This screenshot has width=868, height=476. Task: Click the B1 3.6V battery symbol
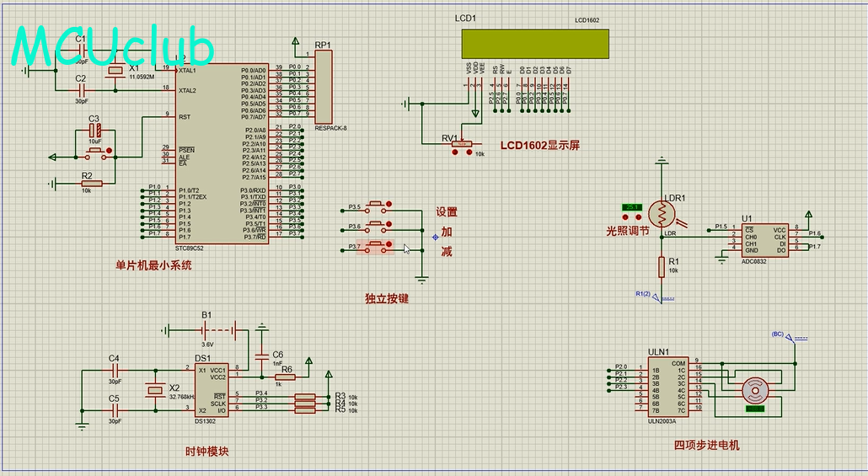click(206, 330)
